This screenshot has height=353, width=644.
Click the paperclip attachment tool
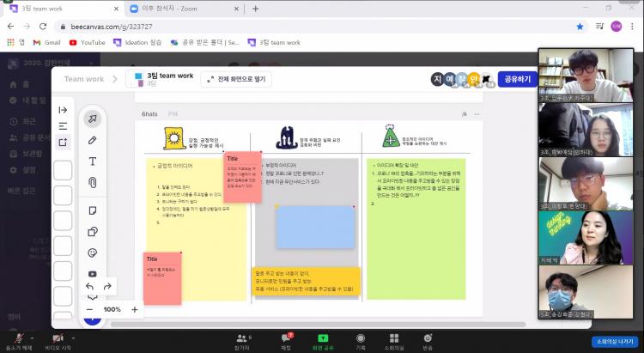click(x=92, y=182)
